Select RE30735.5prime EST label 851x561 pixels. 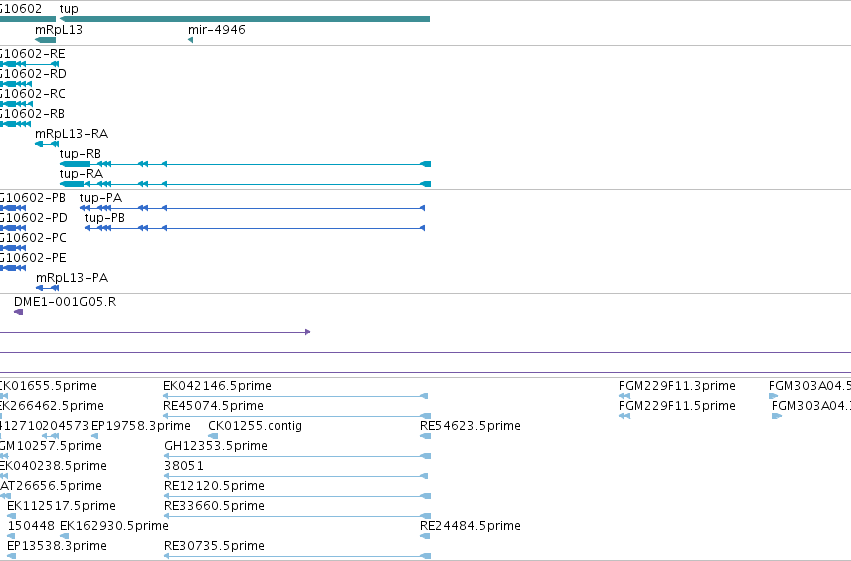(x=214, y=546)
